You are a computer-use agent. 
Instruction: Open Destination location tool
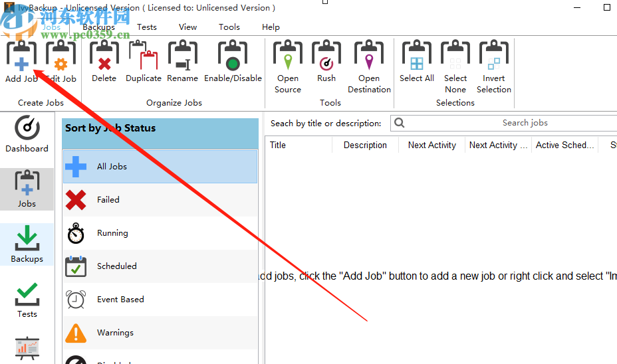coord(369,67)
